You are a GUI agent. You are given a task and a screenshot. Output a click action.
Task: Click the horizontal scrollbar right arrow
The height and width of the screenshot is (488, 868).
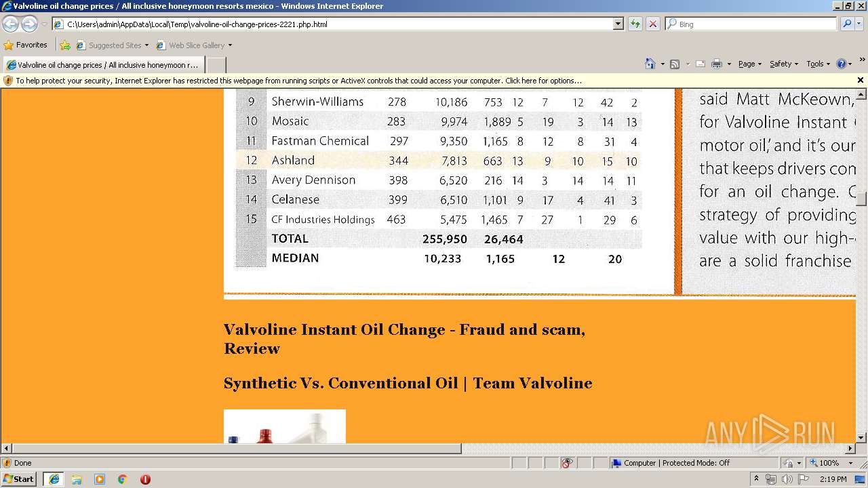850,448
